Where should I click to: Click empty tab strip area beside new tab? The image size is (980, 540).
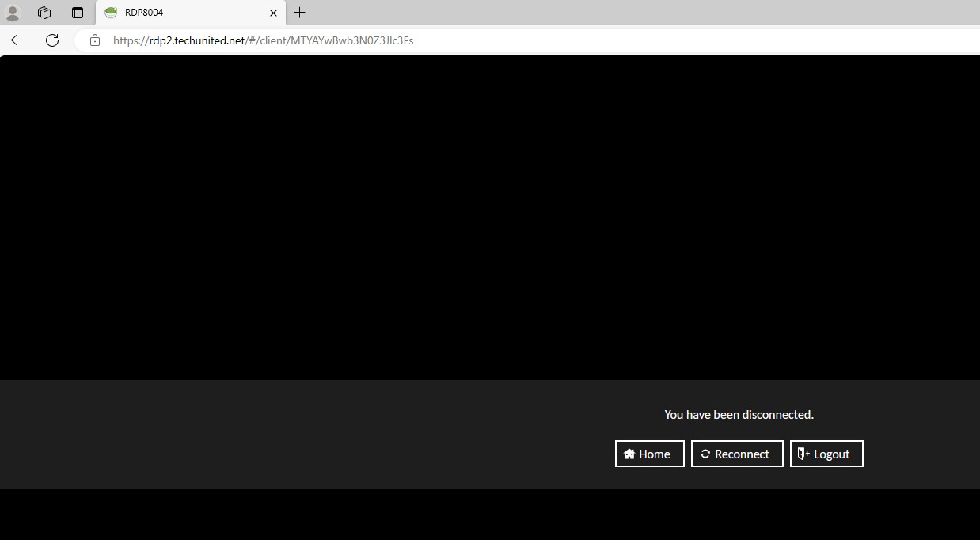click(x=633, y=13)
